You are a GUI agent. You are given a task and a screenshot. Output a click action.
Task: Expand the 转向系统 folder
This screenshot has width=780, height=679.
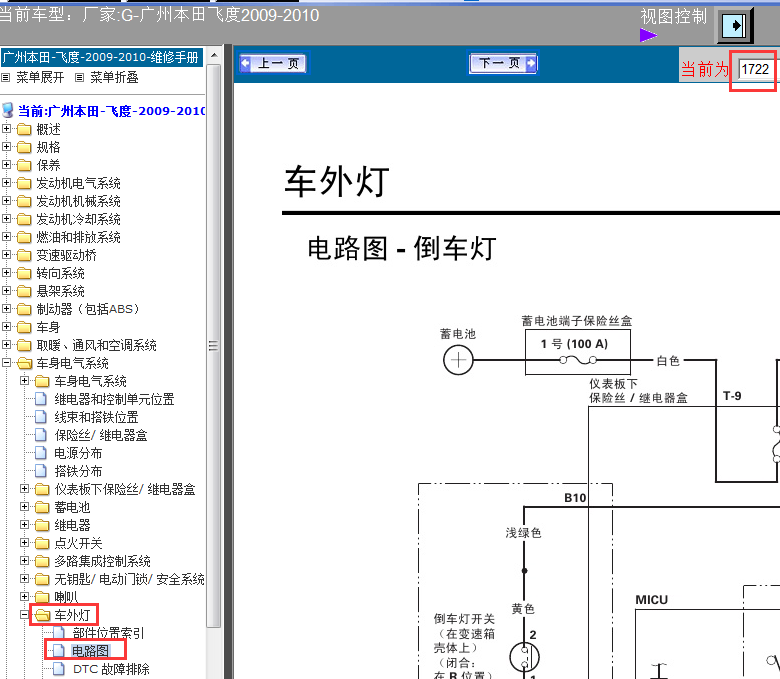pyautogui.click(x=6, y=273)
